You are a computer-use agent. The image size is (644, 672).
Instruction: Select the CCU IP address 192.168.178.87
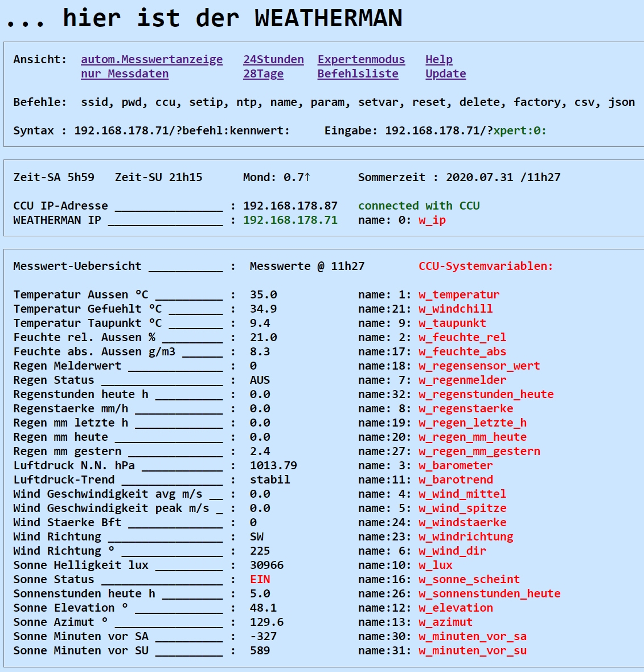290,206
